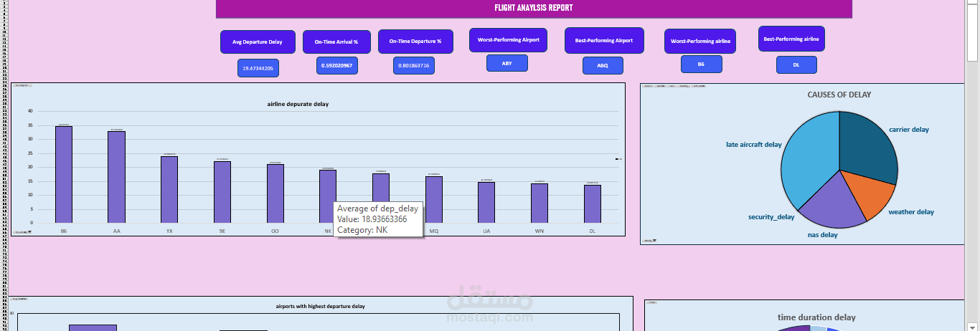This screenshot has width=980, height=331.
Task: Click the 19.47344205 value box
Action: coord(258,68)
